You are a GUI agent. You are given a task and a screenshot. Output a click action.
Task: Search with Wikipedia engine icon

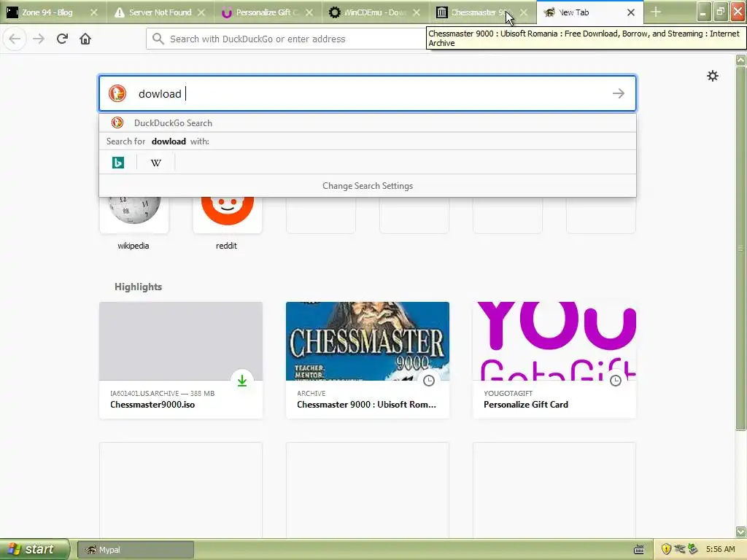click(x=156, y=163)
